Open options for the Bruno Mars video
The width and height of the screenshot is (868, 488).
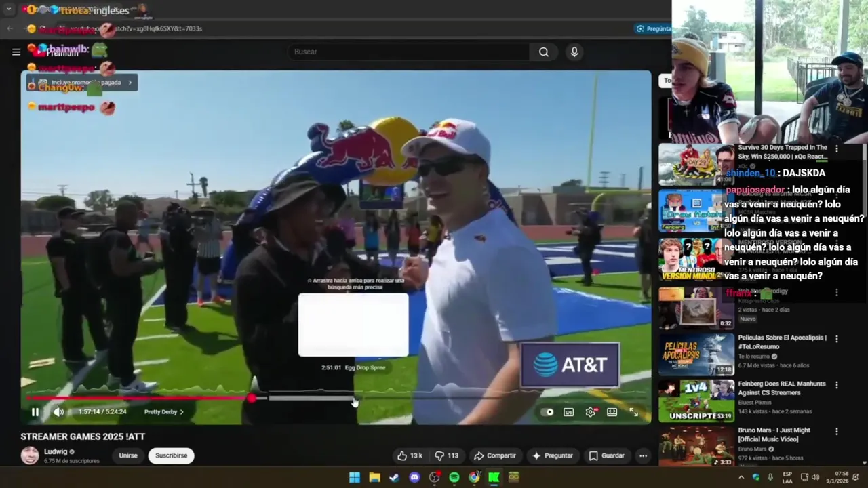tap(837, 431)
